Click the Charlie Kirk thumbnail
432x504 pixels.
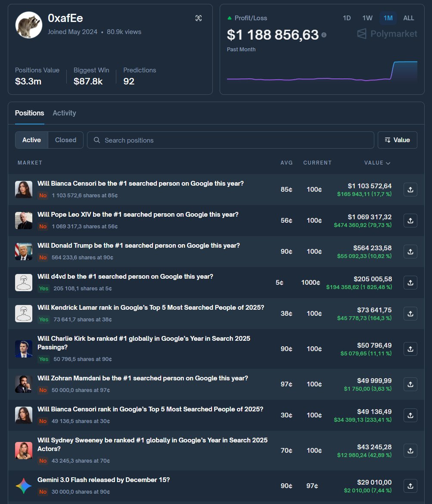24,349
